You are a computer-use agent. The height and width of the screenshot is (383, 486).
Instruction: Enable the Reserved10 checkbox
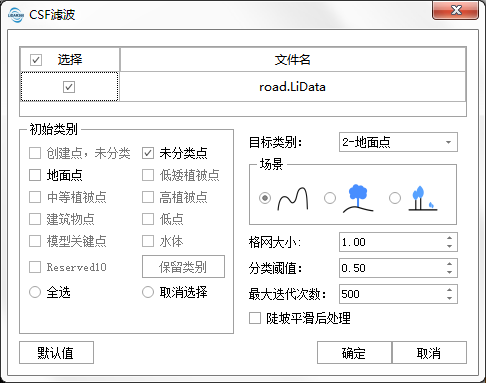(x=35, y=267)
